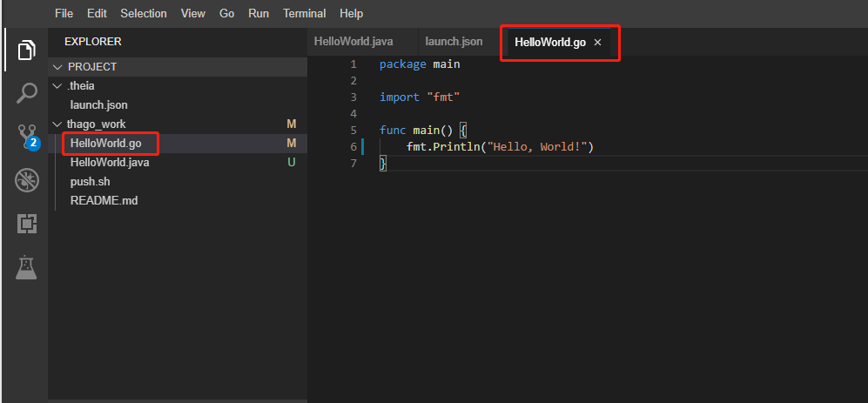Image resolution: width=868 pixels, height=403 pixels.
Task: Switch to the HelloWorld.java editor tab
Action: tap(355, 42)
